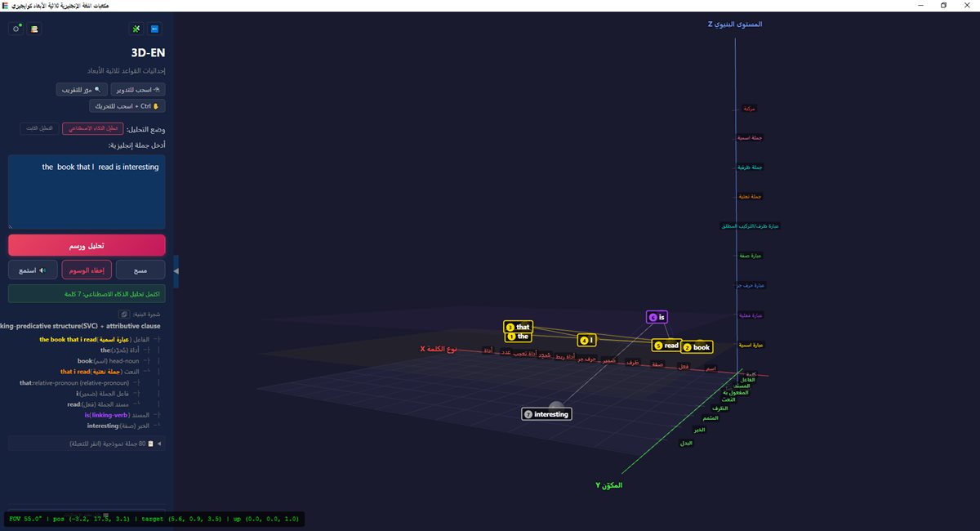Click the 'البدل' Y-axis label
This screenshot has height=531, width=980.
687,443
